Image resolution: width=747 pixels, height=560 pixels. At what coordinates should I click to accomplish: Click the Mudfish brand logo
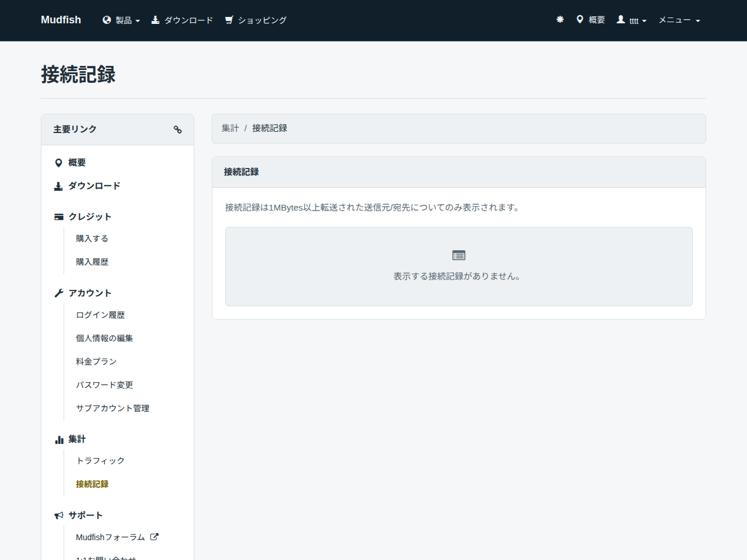point(61,20)
